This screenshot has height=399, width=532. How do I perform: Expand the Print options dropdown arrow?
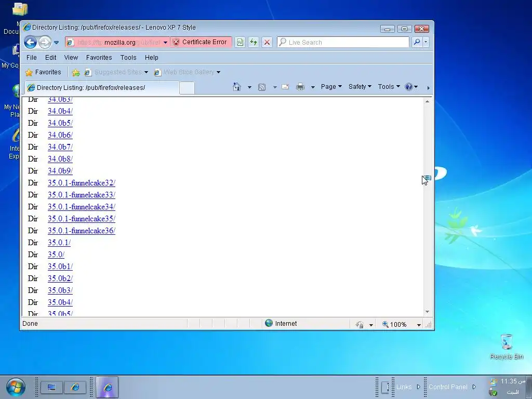pyautogui.click(x=313, y=87)
